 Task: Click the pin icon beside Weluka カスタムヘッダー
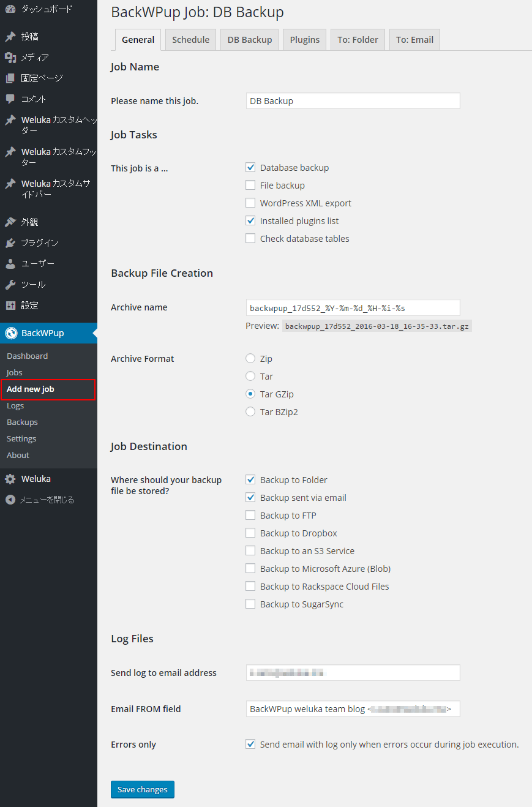[x=10, y=120]
